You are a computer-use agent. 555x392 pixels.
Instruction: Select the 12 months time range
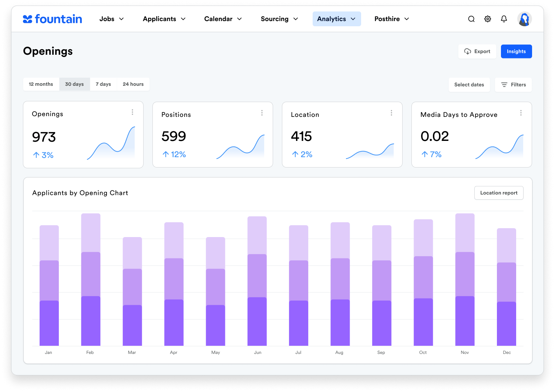coord(41,84)
